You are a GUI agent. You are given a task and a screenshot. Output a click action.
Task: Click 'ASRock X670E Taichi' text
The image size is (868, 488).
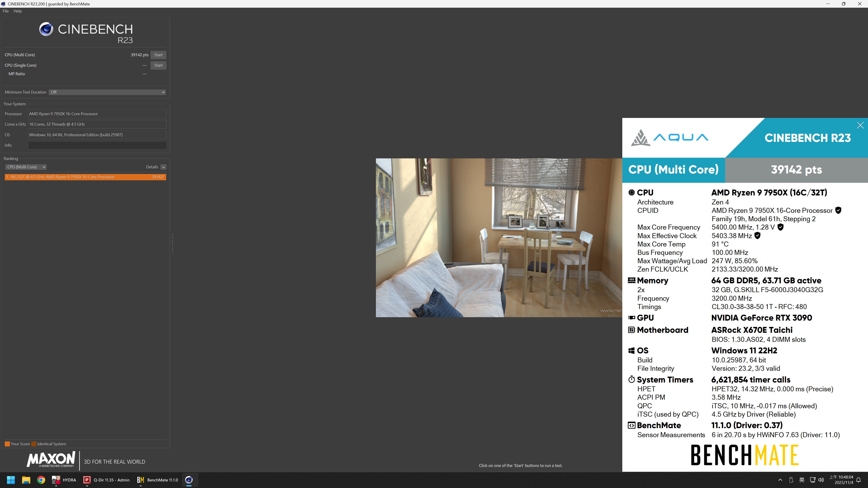coord(752,330)
